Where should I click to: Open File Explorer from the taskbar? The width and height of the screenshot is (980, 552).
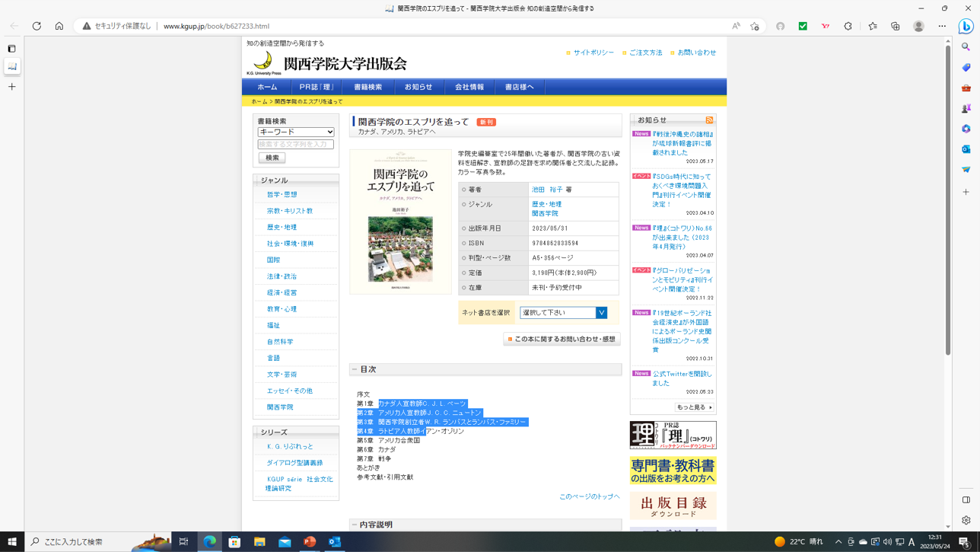pos(259,541)
